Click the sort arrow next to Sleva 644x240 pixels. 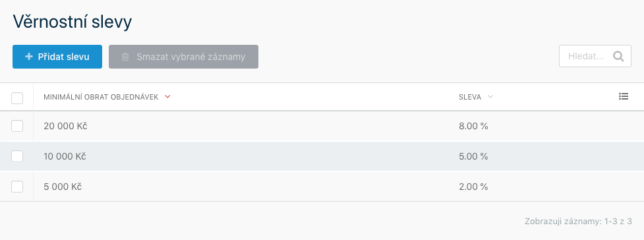[490, 97]
